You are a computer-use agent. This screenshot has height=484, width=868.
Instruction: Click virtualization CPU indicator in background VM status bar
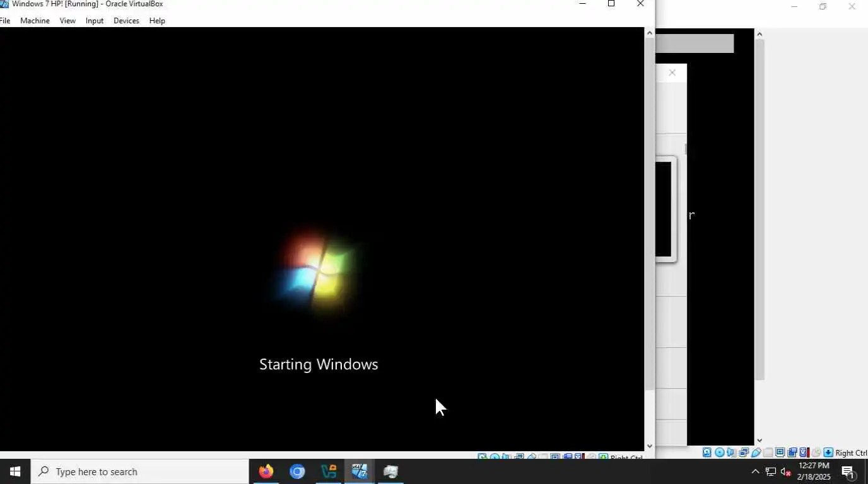coord(804,452)
